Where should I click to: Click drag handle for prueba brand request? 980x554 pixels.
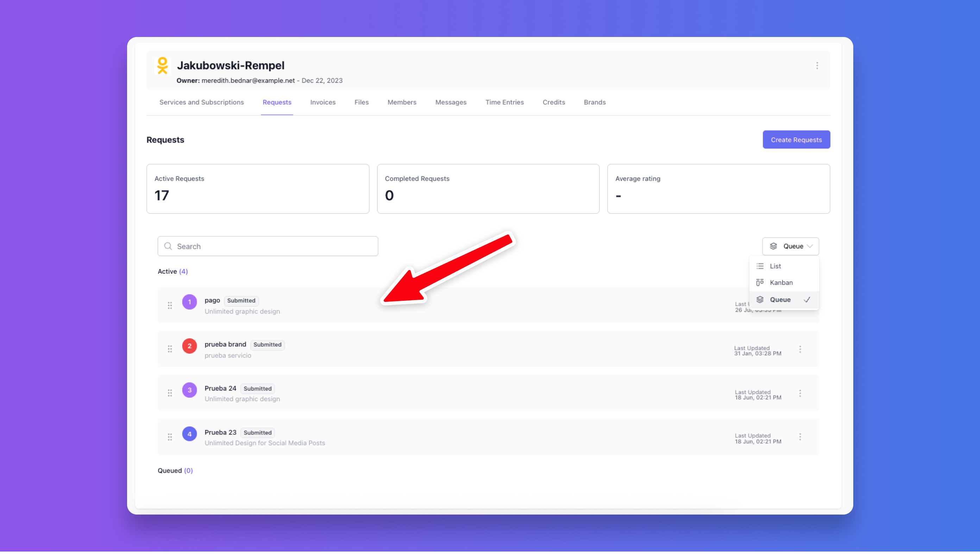coord(170,349)
